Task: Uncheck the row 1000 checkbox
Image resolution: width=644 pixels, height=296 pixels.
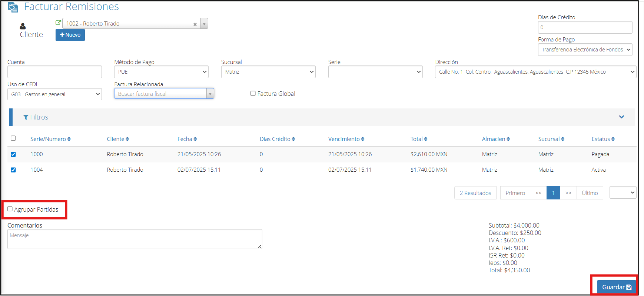Action: pyautogui.click(x=13, y=154)
